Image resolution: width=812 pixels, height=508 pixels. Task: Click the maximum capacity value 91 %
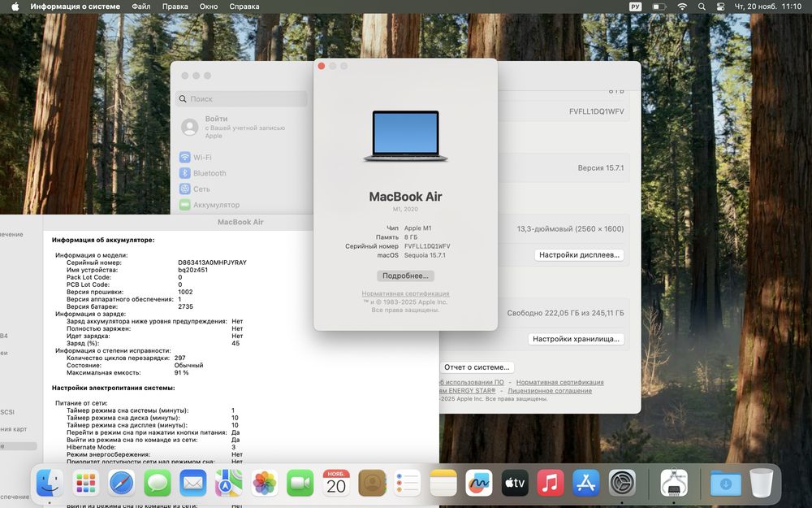pyautogui.click(x=181, y=373)
